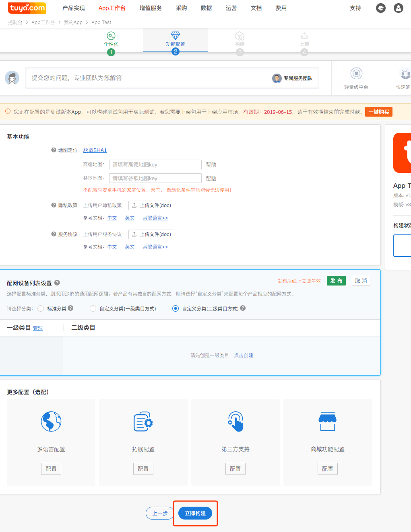
Task: Select the 标准分类 radio button
Action: pos(41,308)
